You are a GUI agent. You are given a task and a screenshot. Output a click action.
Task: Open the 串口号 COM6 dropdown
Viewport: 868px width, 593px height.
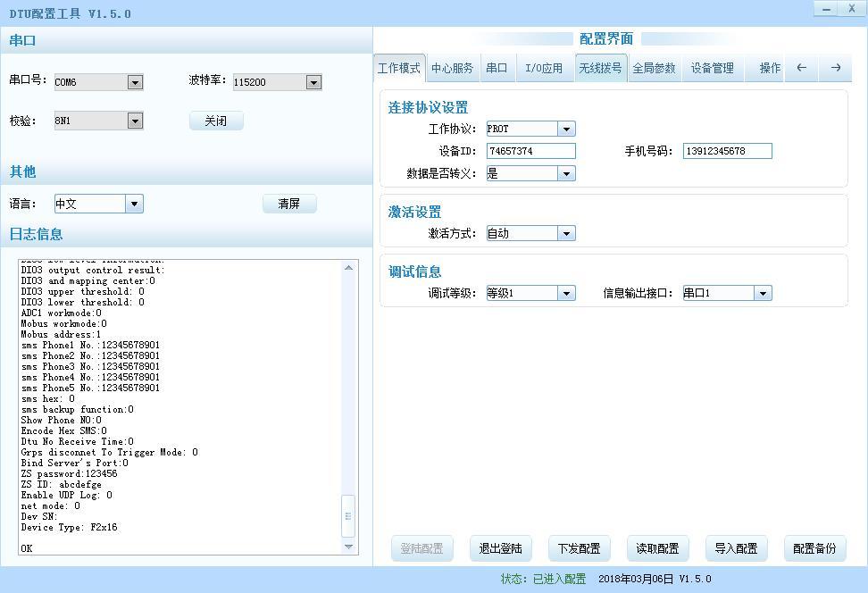135,82
